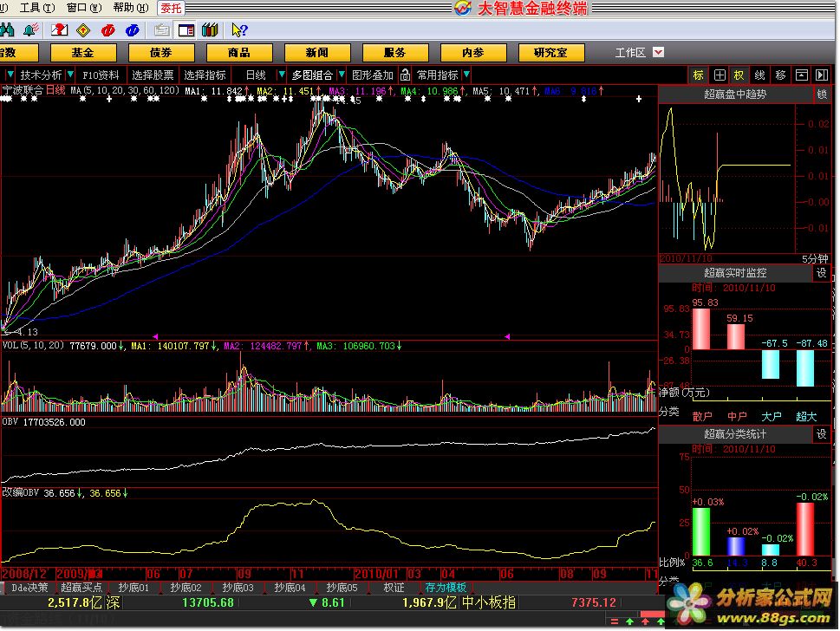Click 技术分析 toolbar item
The image size is (840, 631).
click(41, 75)
